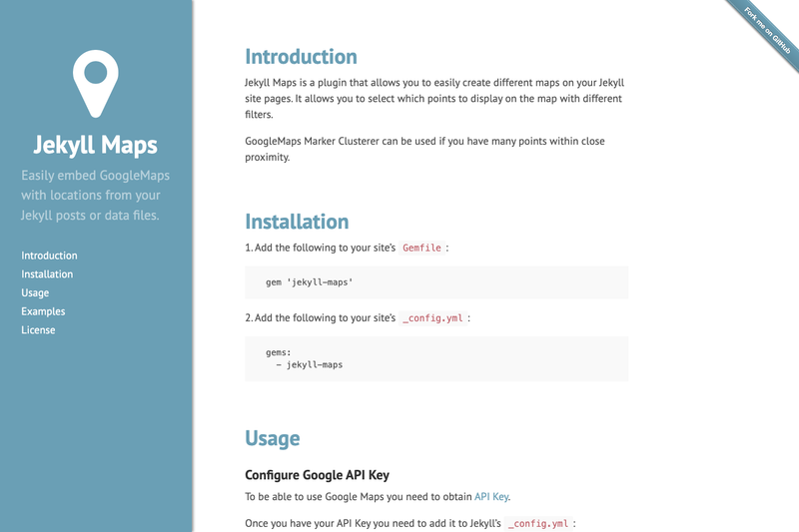The image size is (799, 532).
Task: Click the Fork me on GitHub ribbon
Action: click(x=767, y=31)
